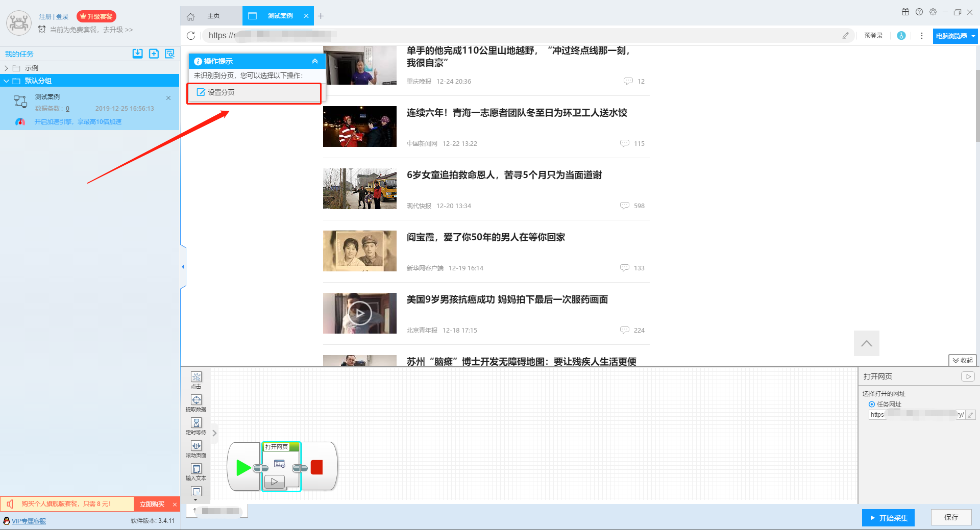The width and height of the screenshot is (980, 530).
Task: Click the 开始采集 button
Action: [888, 518]
